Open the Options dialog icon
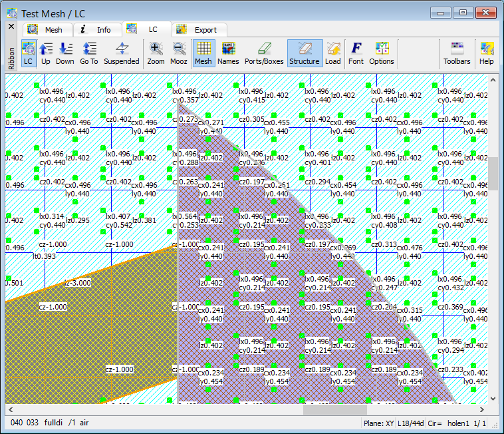 pyautogui.click(x=382, y=53)
